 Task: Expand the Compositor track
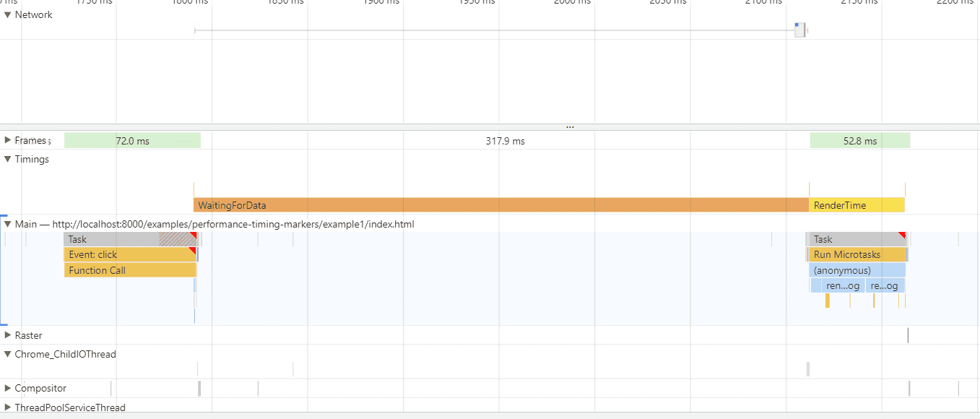click(x=8, y=388)
